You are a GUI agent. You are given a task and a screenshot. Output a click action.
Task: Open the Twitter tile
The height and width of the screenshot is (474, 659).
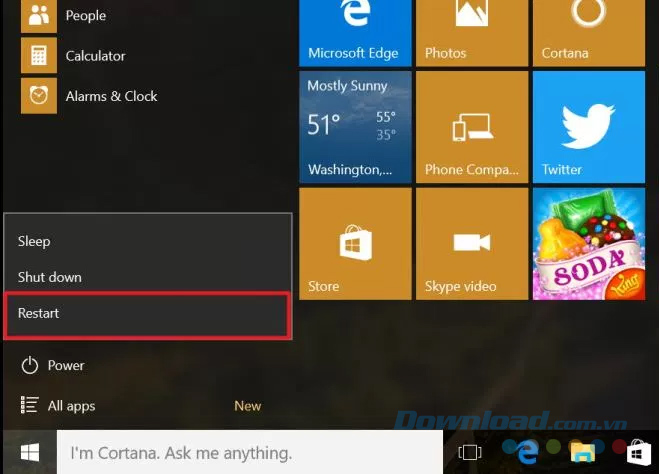click(x=589, y=127)
